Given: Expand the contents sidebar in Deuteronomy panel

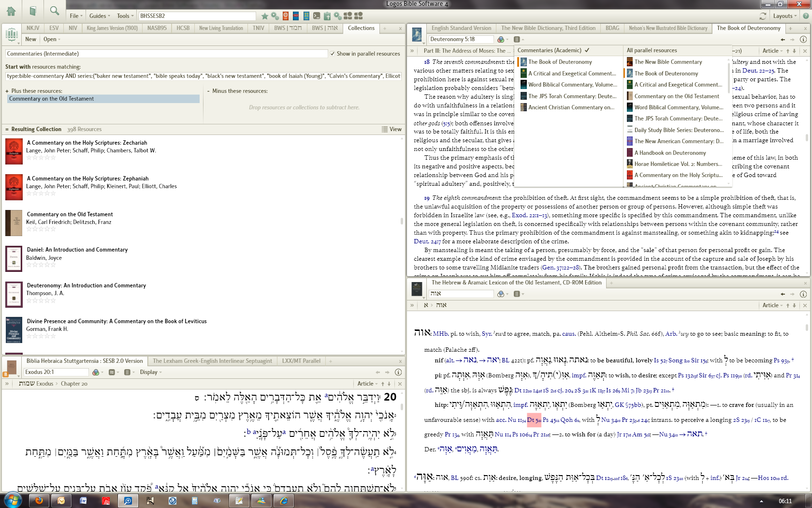Looking at the screenshot, I should pyautogui.click(x=412, y=51).
